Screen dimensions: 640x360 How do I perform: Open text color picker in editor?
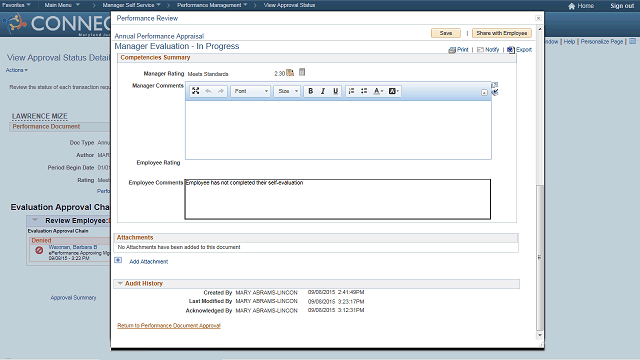tap(378, 91)
